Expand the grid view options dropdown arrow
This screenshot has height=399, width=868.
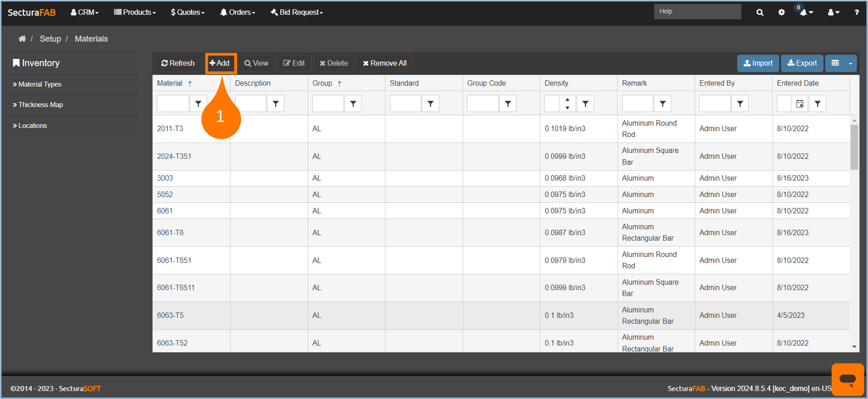coord(850,63)
